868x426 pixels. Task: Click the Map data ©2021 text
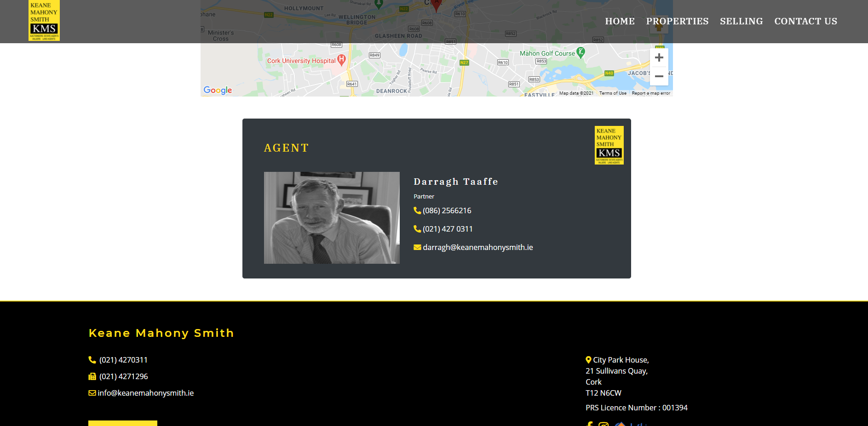(576, 93)
